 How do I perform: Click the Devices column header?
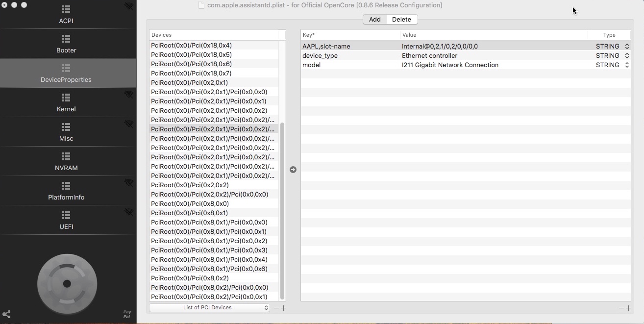(x=214, y=35)
